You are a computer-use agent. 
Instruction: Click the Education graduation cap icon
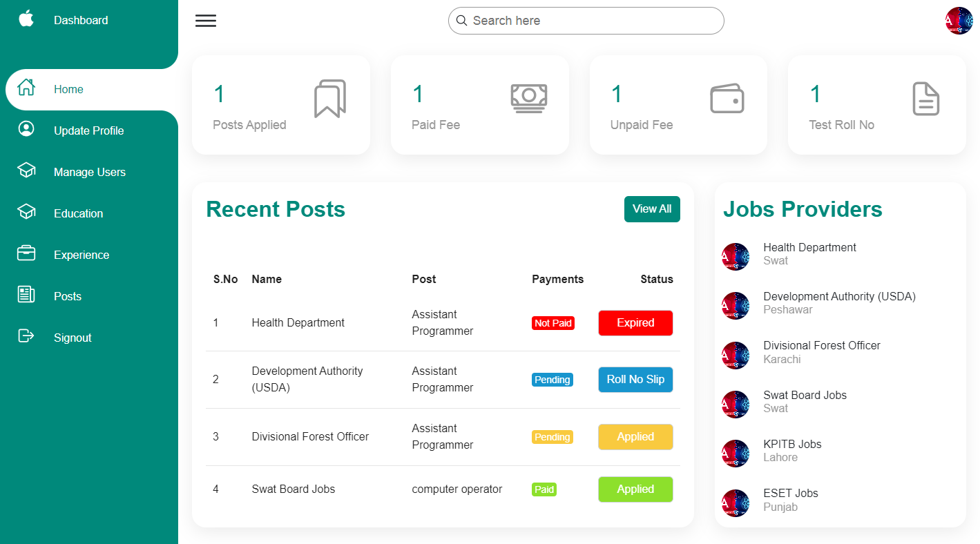(x=26, y=212)
